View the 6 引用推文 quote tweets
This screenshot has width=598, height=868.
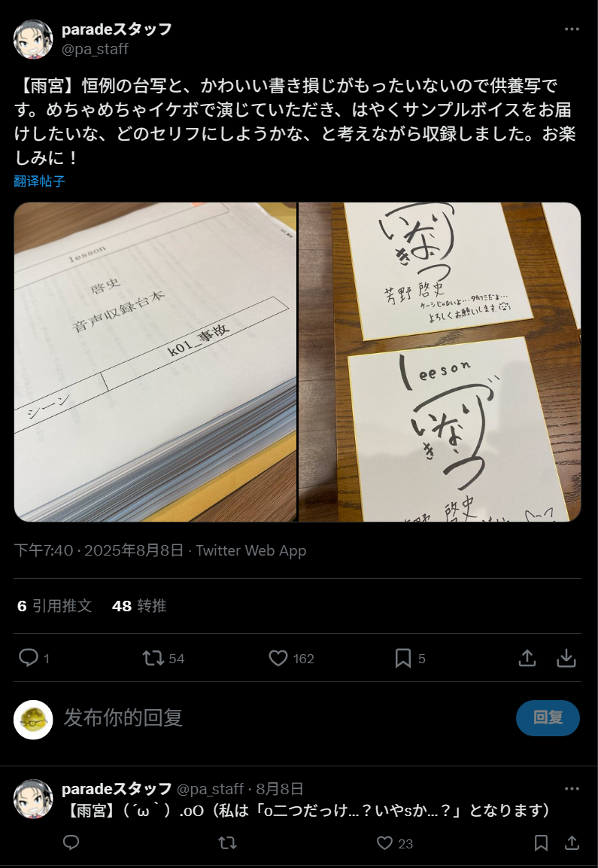tap(53, 606)
